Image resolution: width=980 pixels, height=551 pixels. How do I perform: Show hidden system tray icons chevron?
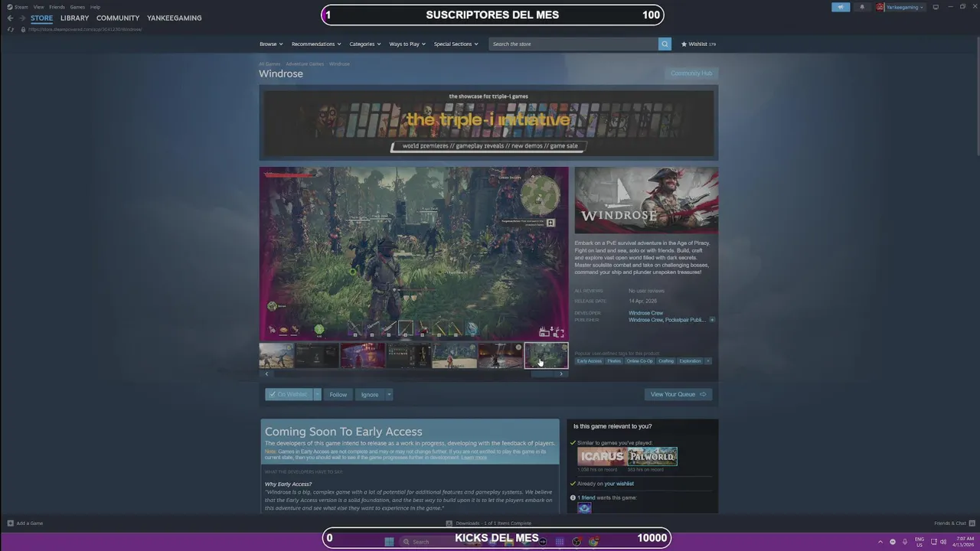point(880,541)
